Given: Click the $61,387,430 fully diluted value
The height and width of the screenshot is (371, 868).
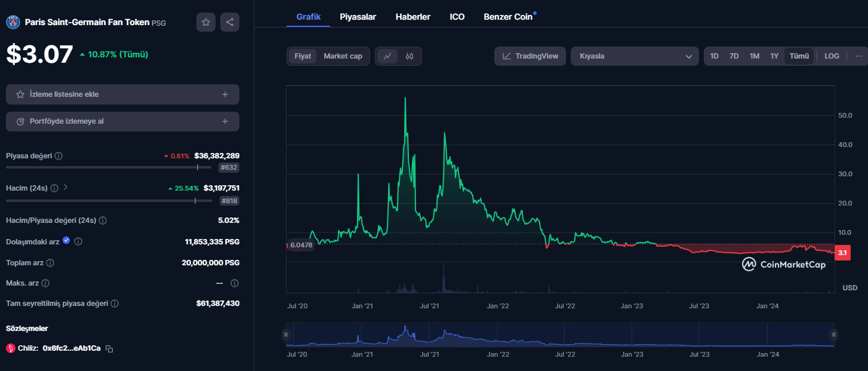Looking at the screenshot, I should click(x=218, y=303).
